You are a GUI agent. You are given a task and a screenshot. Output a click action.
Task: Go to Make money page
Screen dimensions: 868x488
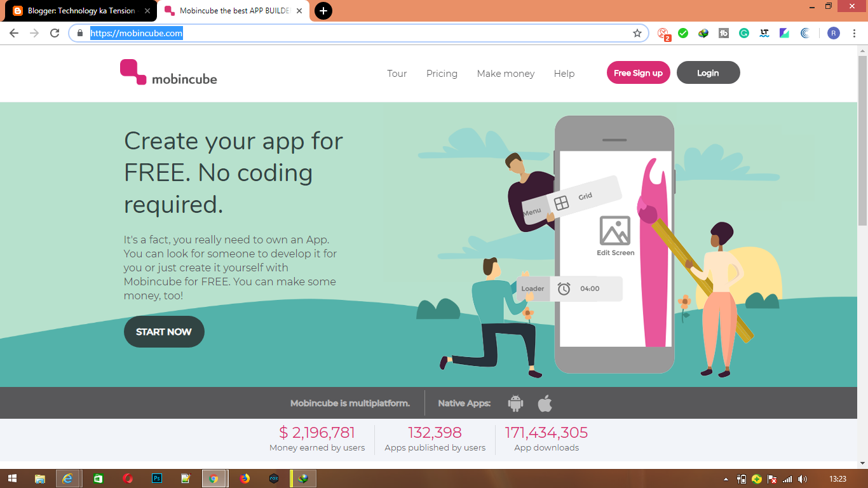(x=506, y=74)
